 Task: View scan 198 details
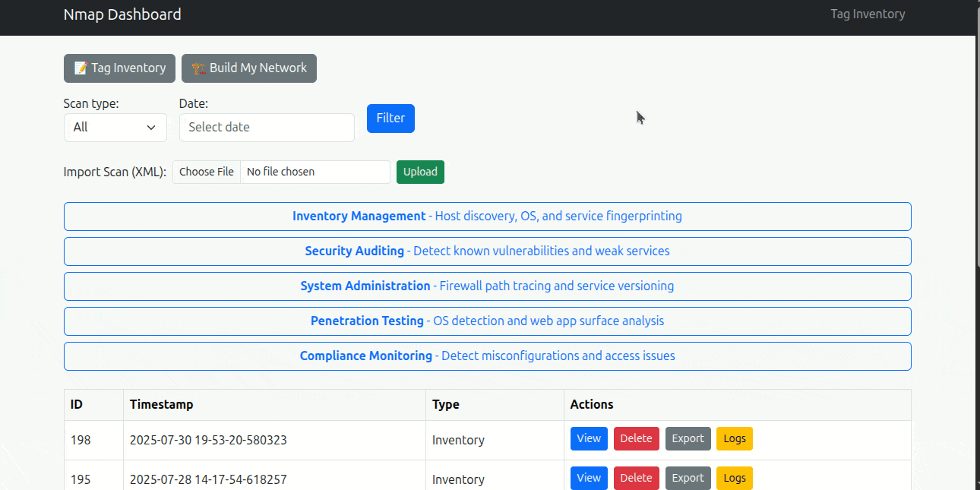pos(589,438)
